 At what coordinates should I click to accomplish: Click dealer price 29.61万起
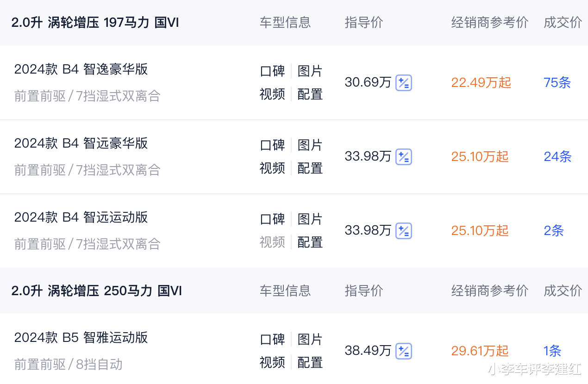(480, 351)
